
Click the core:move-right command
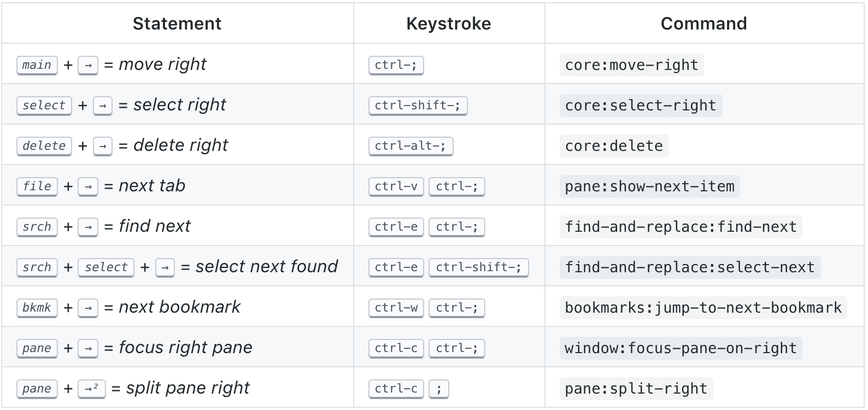pyautogui.click(x=631, y=65)
